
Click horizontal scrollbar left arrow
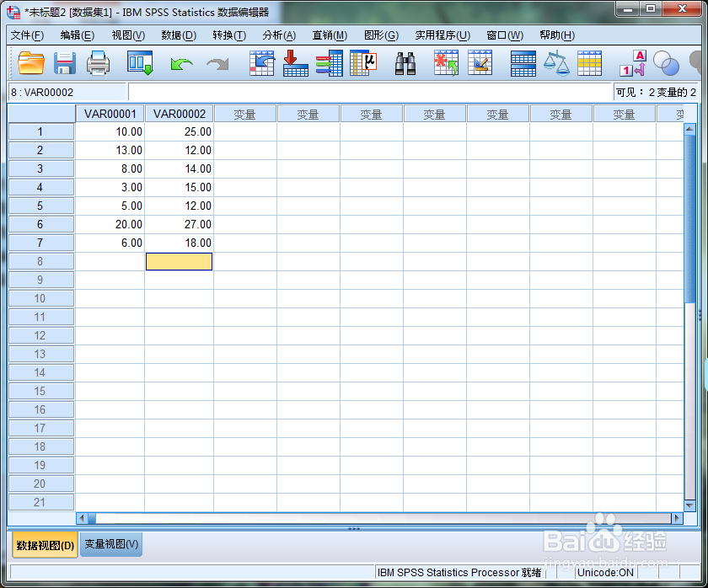tap(82, 518)
